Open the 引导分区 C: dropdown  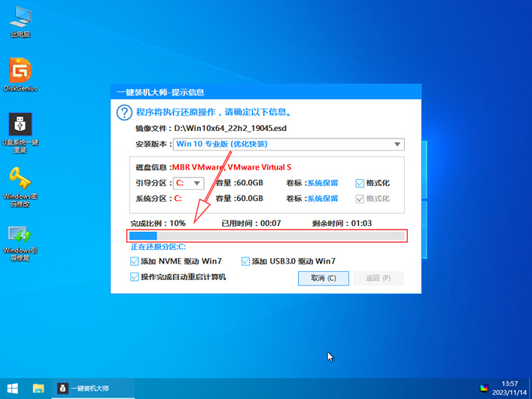[x=189, y=183]
